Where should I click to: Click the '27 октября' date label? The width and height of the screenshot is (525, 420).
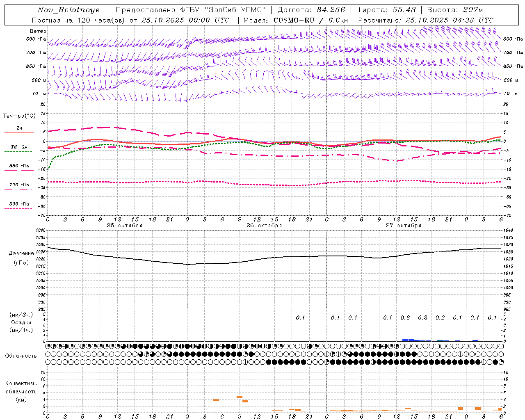[x=404, y=226]
